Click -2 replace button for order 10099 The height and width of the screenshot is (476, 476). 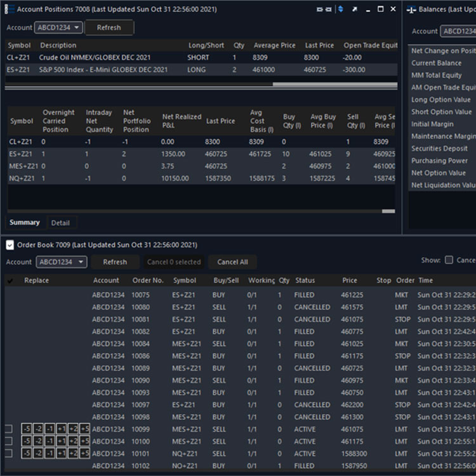(x=38, y=428)
